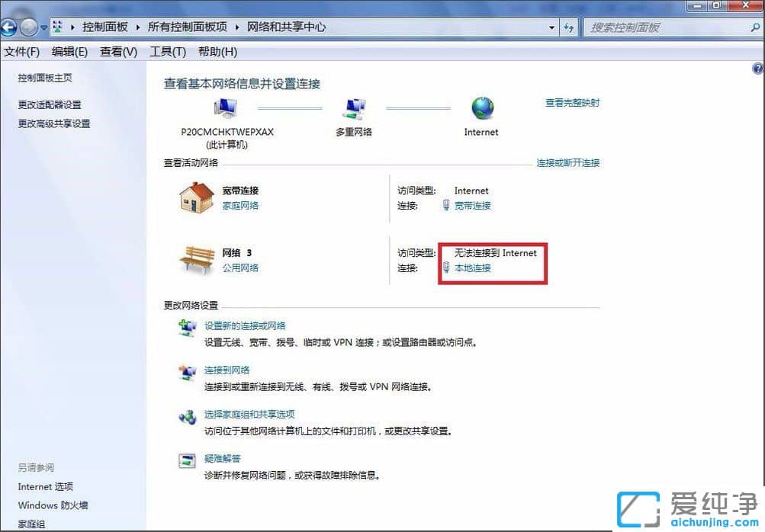Click the P20CMCHKTWEPXAX computer icon

coord(226,107)
